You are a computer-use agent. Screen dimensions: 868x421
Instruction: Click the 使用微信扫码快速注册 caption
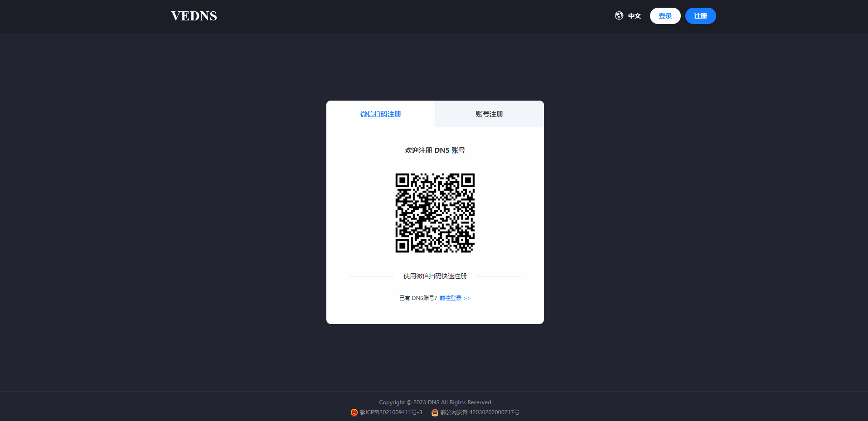(x=435, y=276)
